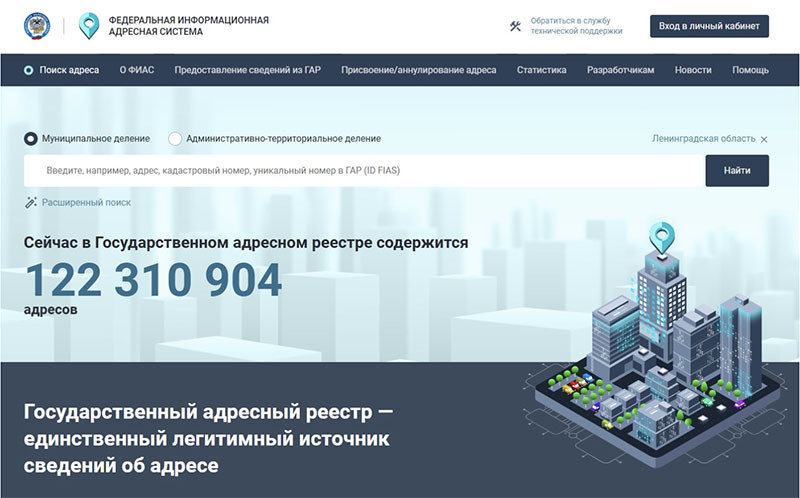Screen dimensions: 800x498
Task: Open Обратиться в службу технической поддержки link
Action: click(x=577, y=26)
